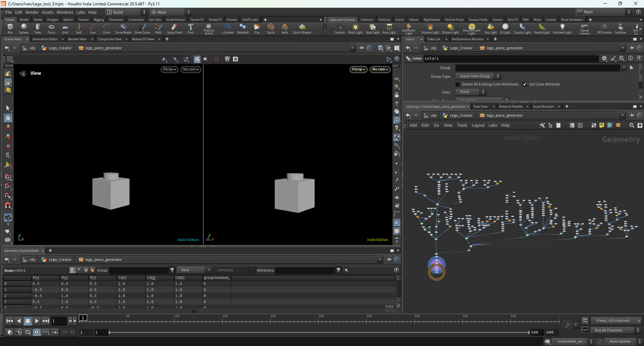This screenshot has height=346, width=644.
Task: Add a Sky Light
Action: (x=490, y=29)
